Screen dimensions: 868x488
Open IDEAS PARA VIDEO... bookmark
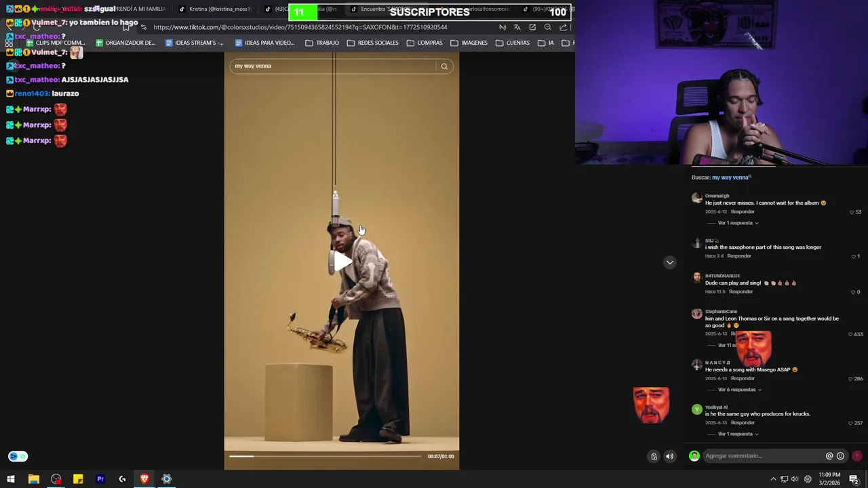click(264, 43)
